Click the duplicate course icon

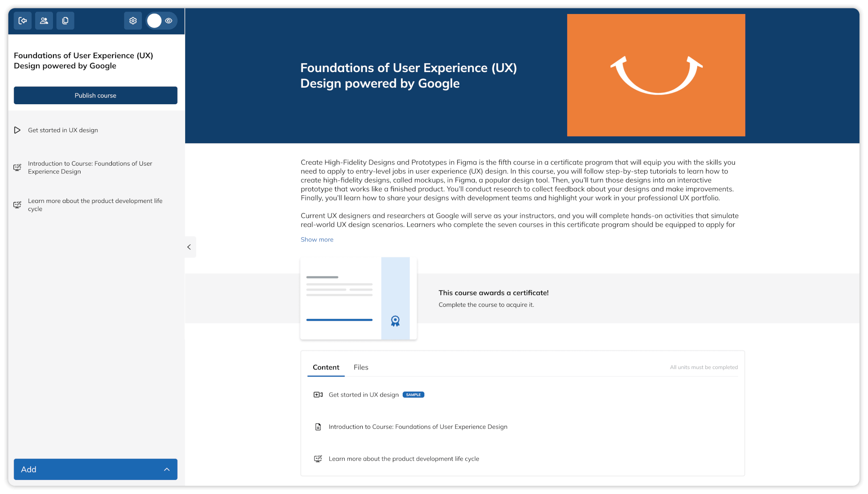[65, 20]
